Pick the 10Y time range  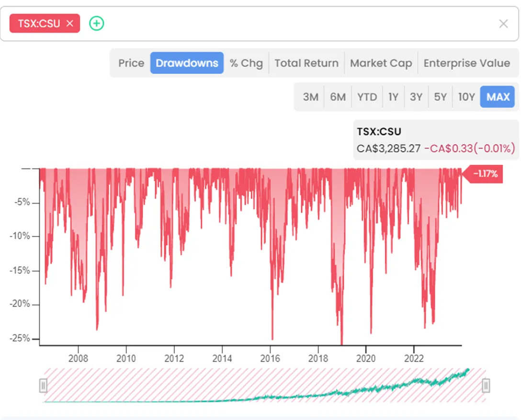click(x=466, y=97)
